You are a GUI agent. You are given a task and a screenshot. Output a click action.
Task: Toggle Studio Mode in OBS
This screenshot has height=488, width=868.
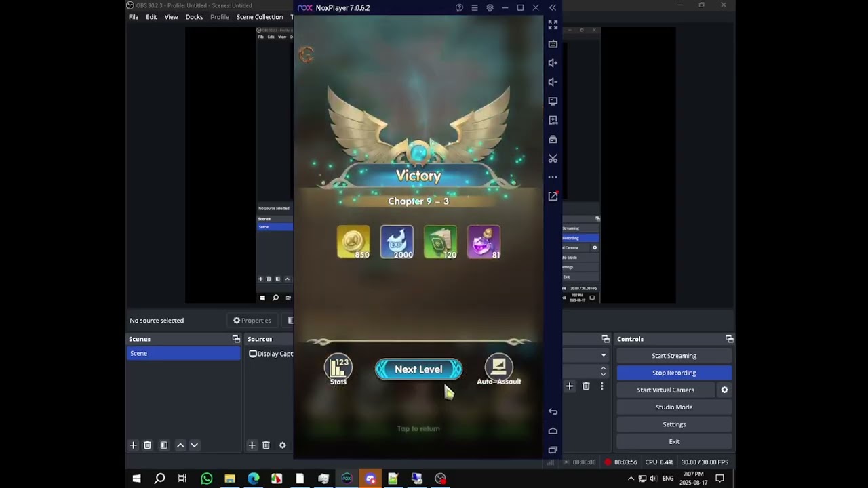(x=674, y=407)
